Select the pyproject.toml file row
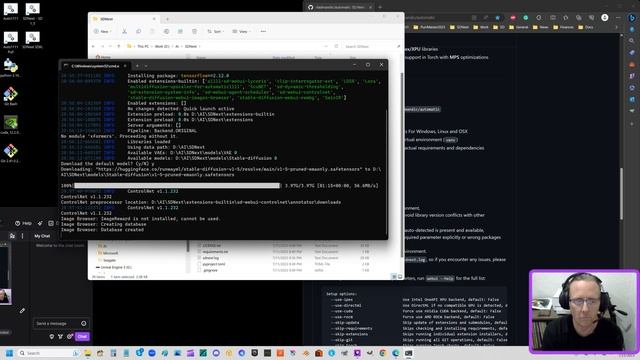Viewport: 640px width, 360px height. tap(283, 264)
